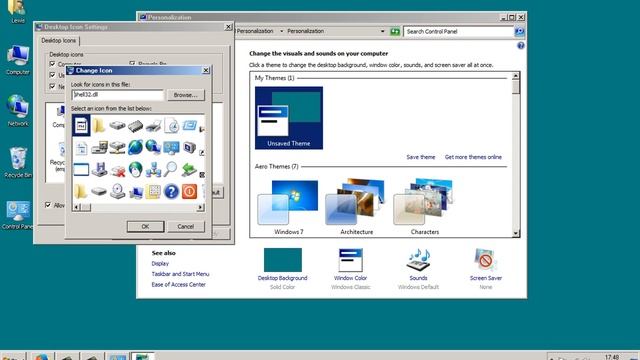Image resolution: width=640 pixels, height=360 pixels.
Task: Select the floppy disk drive icon
Action: tap(99, 169)
